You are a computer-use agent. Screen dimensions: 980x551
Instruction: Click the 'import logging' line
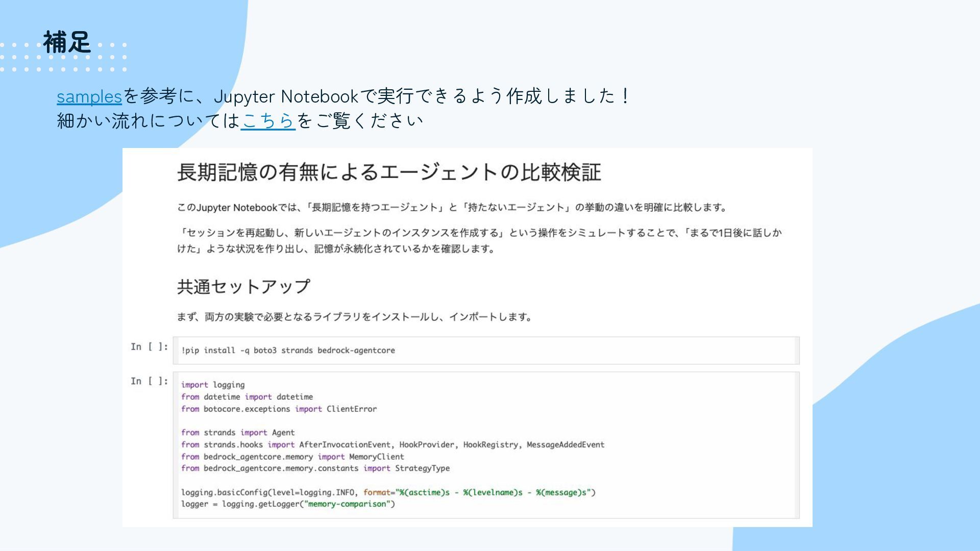click(213, 385)
